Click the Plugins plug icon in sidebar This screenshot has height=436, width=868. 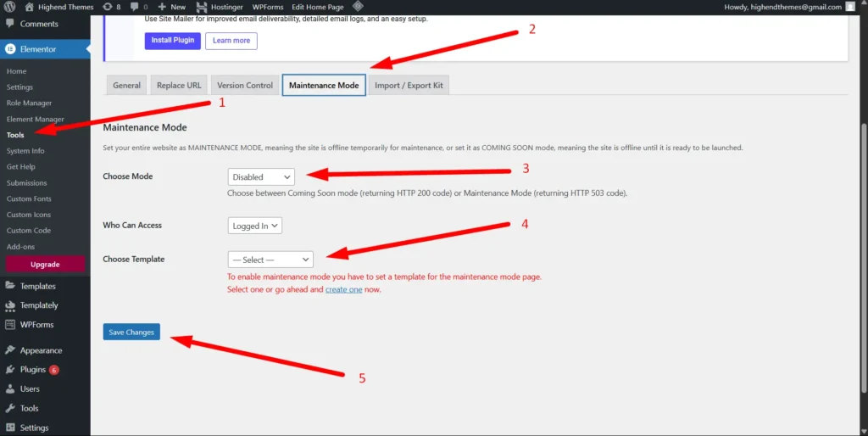(10, 370)
